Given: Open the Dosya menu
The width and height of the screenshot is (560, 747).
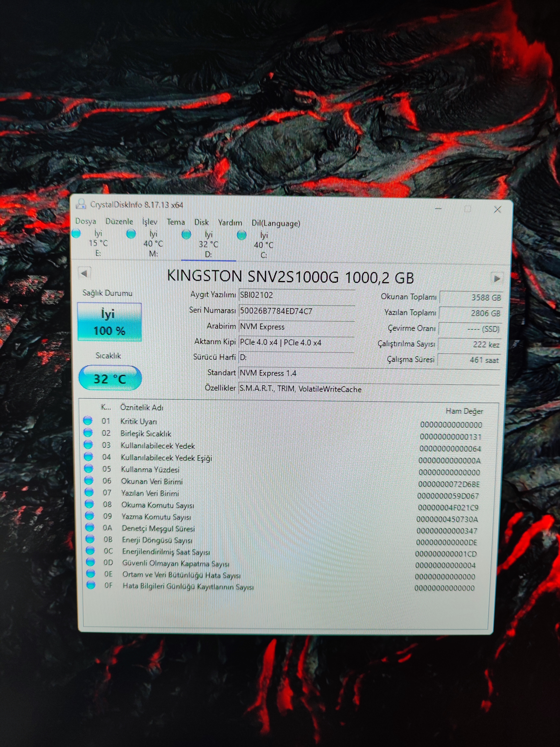Looking at the screenshot, I should [85, 221].
